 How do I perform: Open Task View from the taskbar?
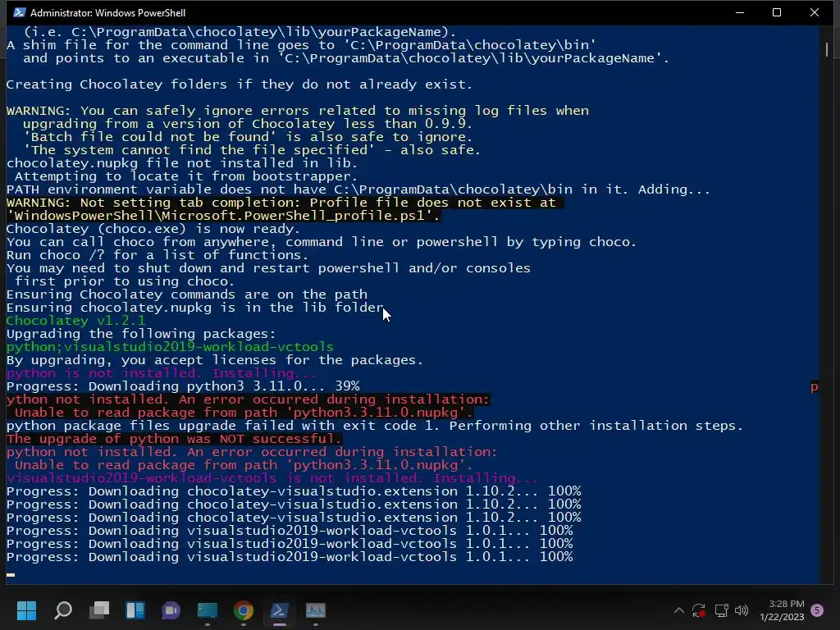click(x=99, y=610)
